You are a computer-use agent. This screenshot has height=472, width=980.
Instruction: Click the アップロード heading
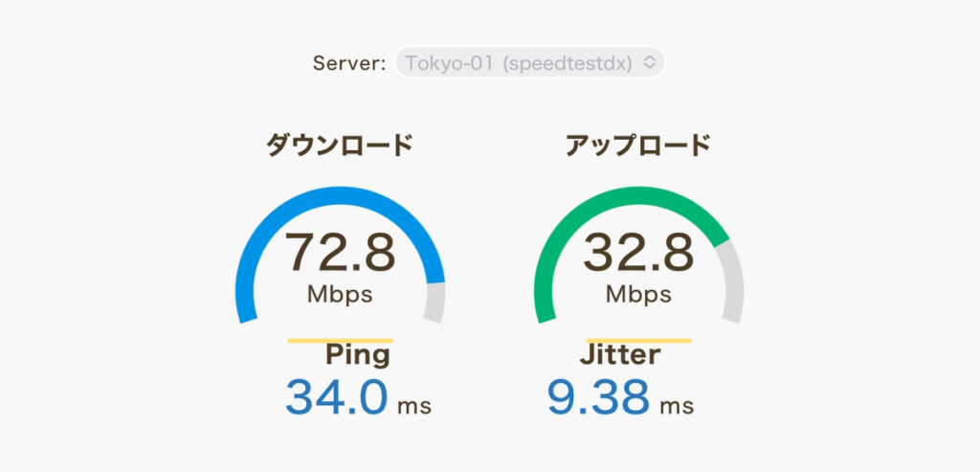coord(638,146)
